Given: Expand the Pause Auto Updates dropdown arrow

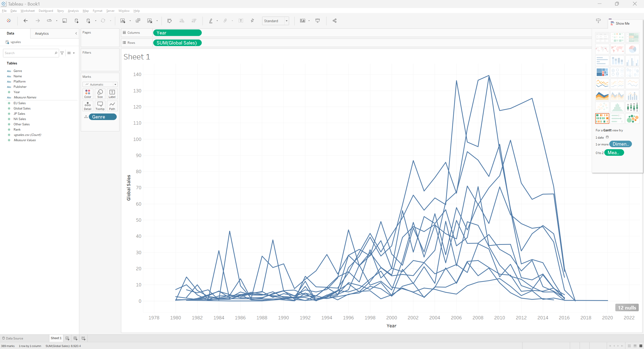Looking at the screenshot, I should [x=96, y=21].
